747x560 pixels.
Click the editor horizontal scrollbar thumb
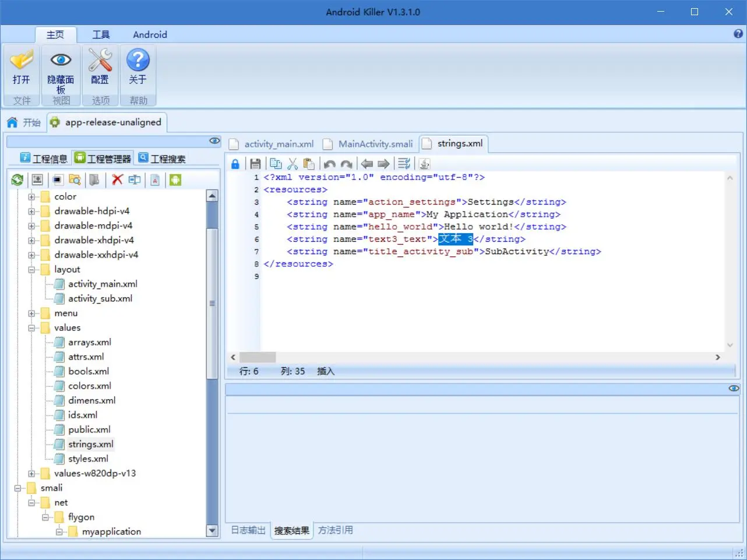click(258, 357)
